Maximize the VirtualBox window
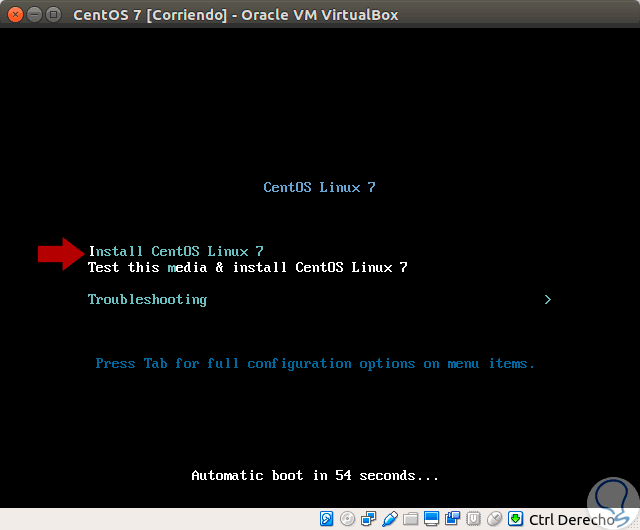 click(x=53, y=15)
